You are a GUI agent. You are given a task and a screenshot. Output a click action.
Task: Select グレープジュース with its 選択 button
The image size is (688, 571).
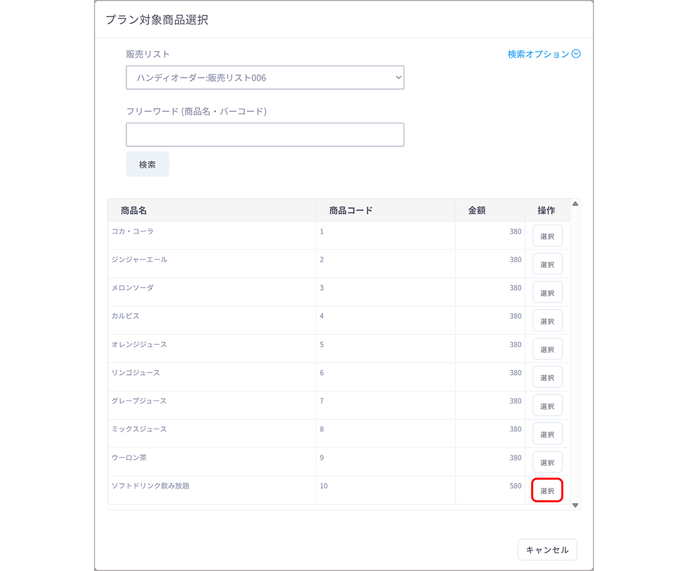click(x=547, y=406)
